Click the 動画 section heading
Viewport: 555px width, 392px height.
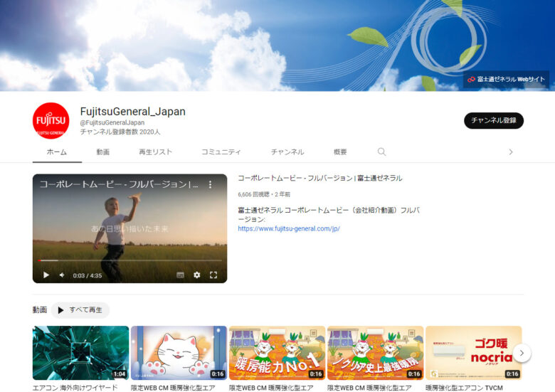click(x=40, y=310)
